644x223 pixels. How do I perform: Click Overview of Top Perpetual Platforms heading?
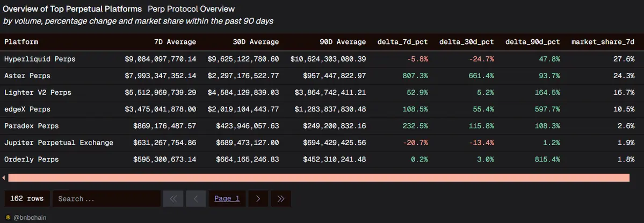pyautogui.click(x=73, y=9)
